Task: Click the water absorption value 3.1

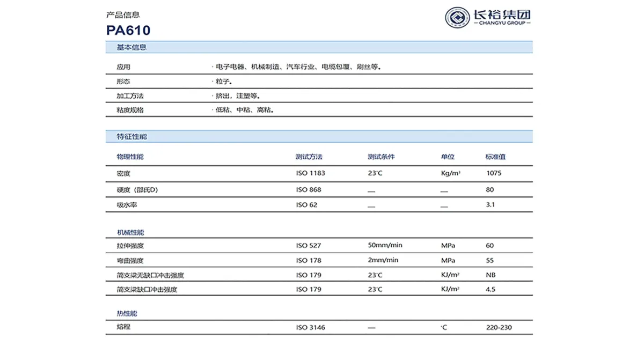Action: pyautogui.click(x=490, y=204)
